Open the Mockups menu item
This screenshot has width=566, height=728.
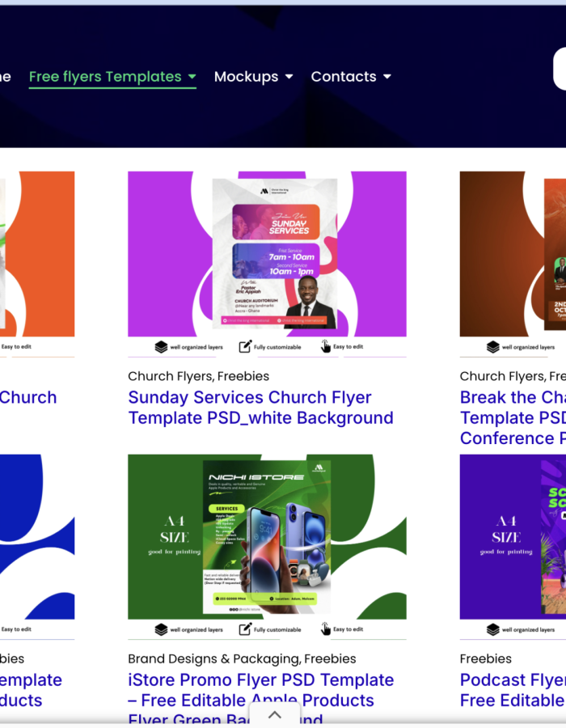click(x=246, y=77)
